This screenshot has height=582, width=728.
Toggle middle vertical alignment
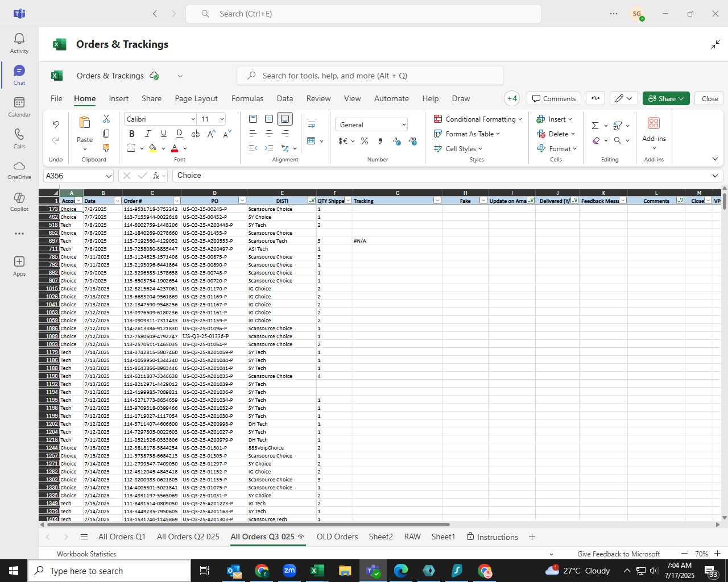click(x=269, y=119)
